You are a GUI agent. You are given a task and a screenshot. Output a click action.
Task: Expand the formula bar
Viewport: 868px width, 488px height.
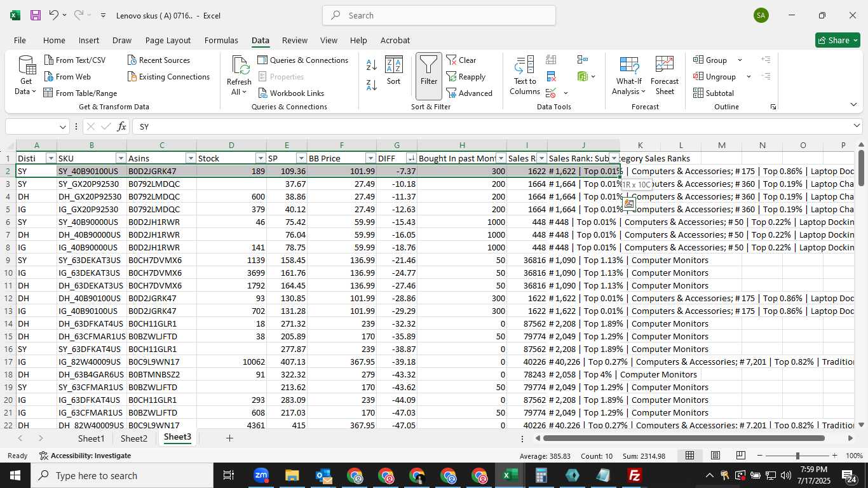pos(857,126)
